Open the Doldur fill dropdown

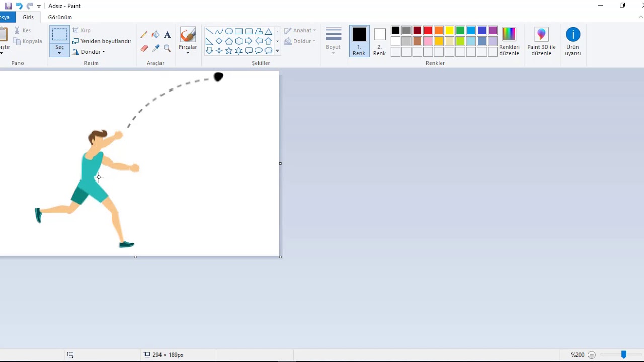click(300, 41)
